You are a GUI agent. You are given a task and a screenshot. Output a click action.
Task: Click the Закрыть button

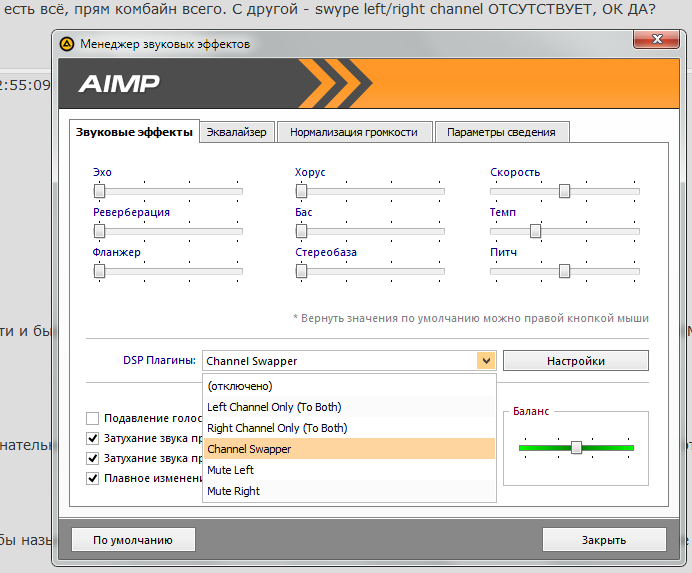[x=604, y=540]
